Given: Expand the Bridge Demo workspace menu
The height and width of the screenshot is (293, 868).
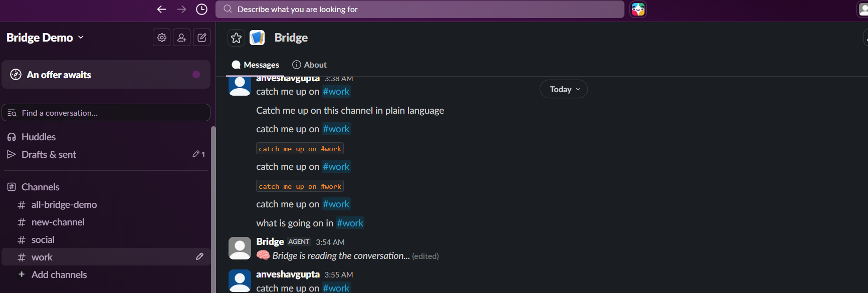Looking at the screenshot, I should (x=45, y=38).
